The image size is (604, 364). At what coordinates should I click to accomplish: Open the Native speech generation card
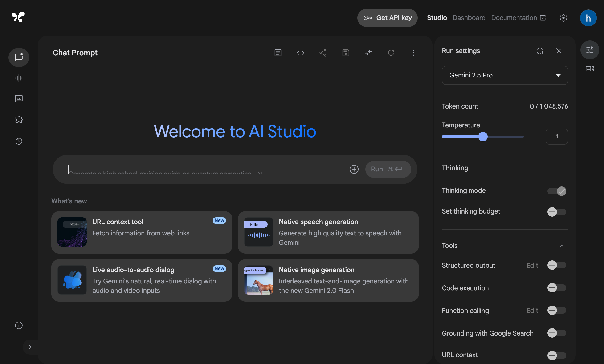point(328,232)
